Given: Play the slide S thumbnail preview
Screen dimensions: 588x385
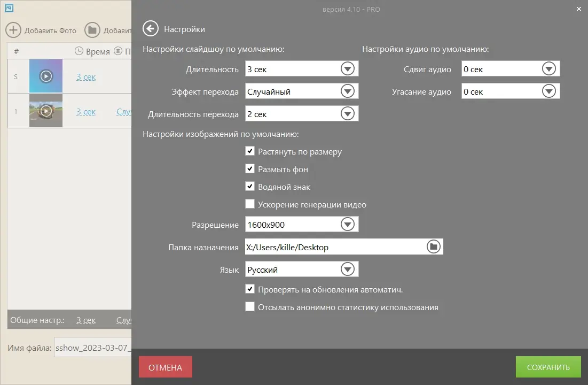Looking at the screenshot, I should point(46,76).
